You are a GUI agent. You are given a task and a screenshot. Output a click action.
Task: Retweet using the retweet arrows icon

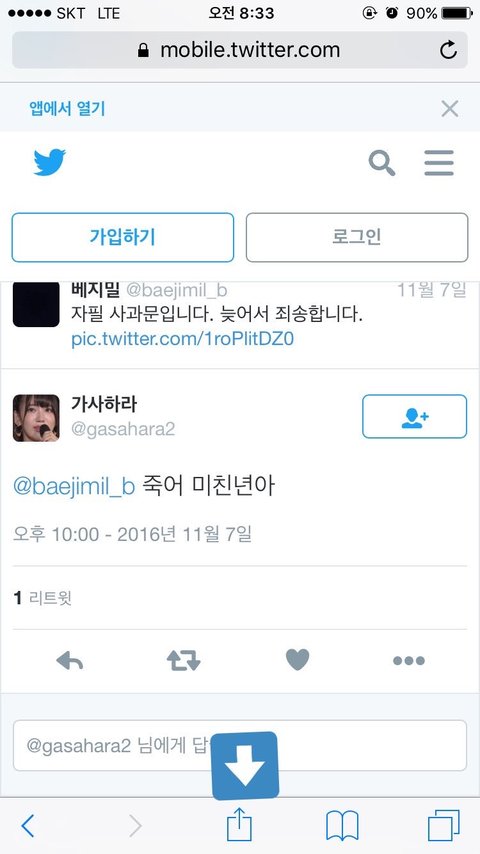[x=184, y=661]
